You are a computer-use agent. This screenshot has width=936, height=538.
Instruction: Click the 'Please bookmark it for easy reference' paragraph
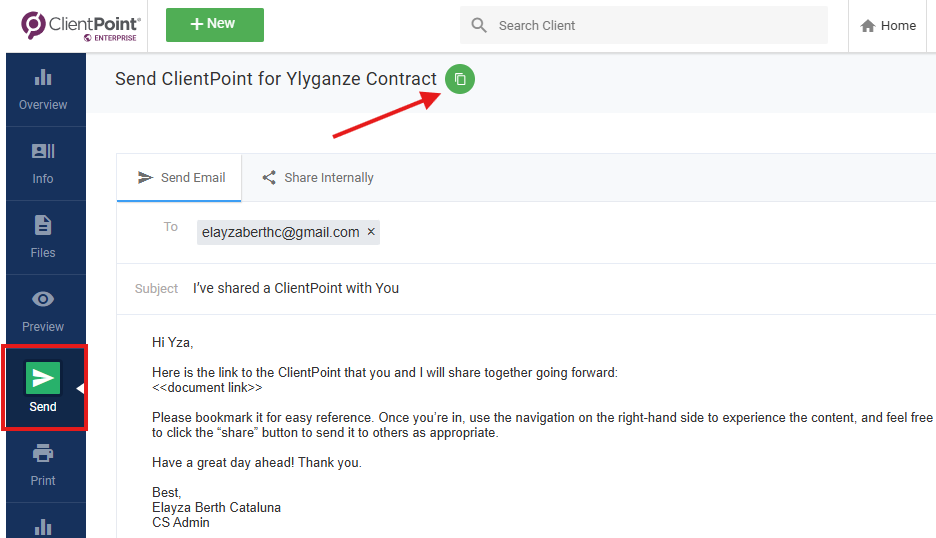[542, 425]
